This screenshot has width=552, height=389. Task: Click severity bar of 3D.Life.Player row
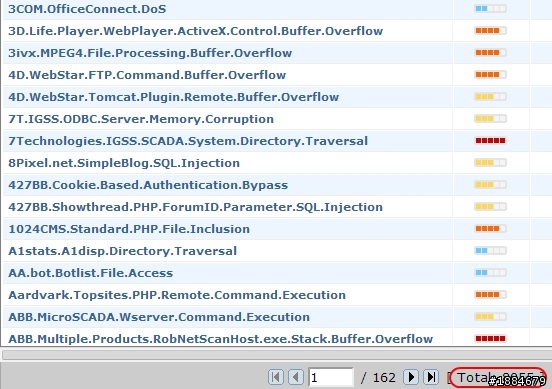pos(490,31)
